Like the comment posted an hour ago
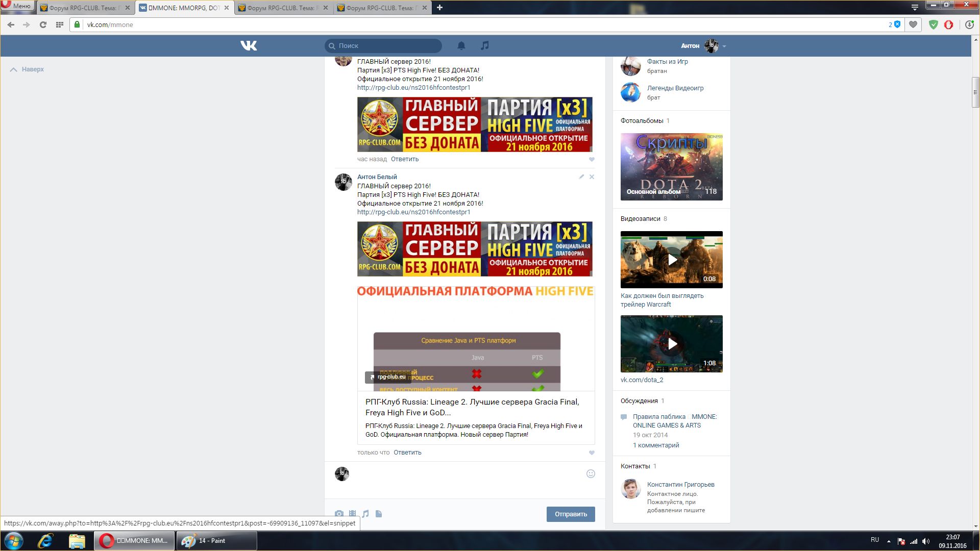 (592, 159)
